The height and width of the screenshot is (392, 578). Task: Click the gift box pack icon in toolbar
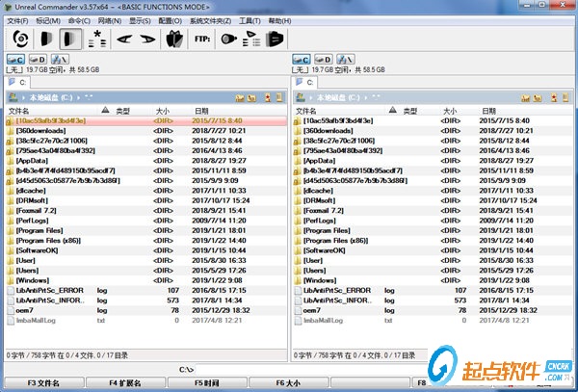tap(174, 39)
